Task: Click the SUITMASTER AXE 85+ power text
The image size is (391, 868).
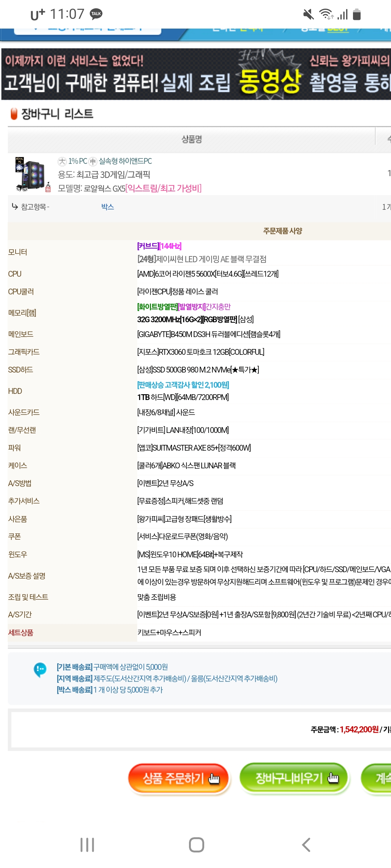Action: 194,448
